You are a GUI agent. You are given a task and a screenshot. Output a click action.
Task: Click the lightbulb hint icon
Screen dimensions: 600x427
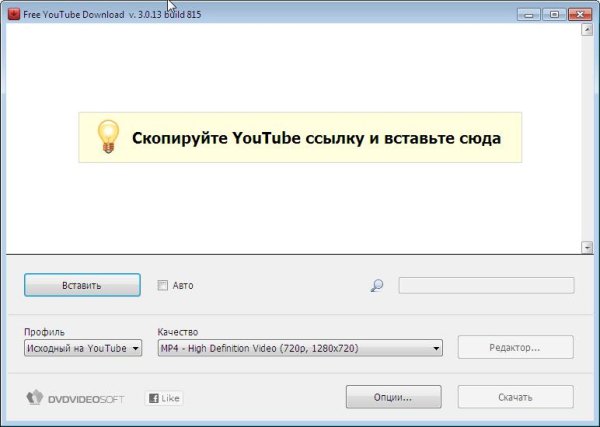[x=108, y=137]
